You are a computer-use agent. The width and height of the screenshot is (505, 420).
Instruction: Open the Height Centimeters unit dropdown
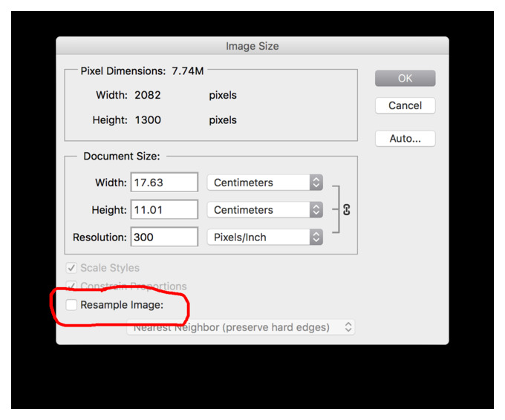pos(264,210)
